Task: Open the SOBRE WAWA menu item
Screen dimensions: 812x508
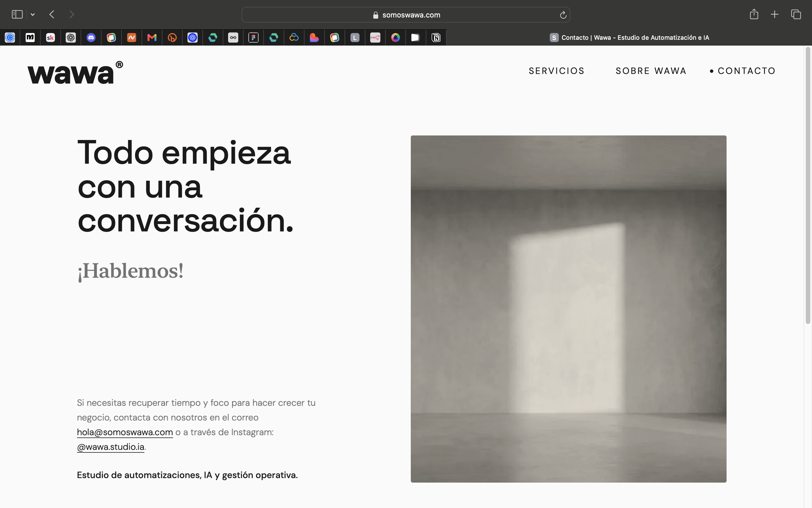Action: (651, 71)
